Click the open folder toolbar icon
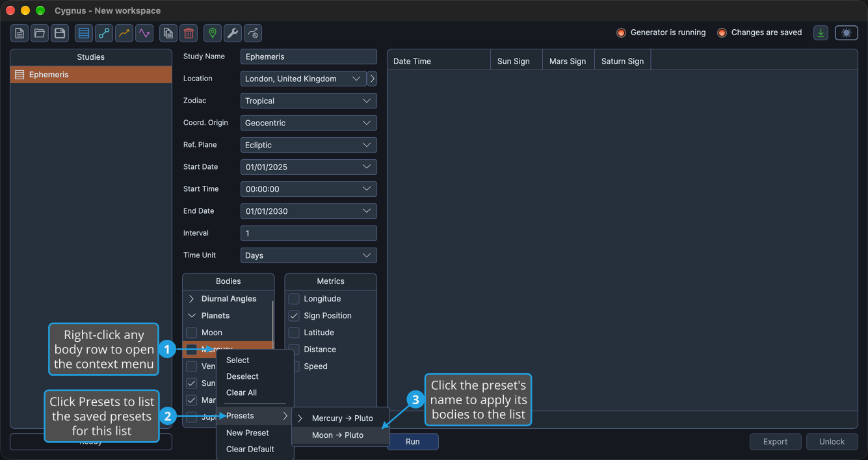Image resolution: width=868 pixels, height=460 pixels. [x=40, y=33]
